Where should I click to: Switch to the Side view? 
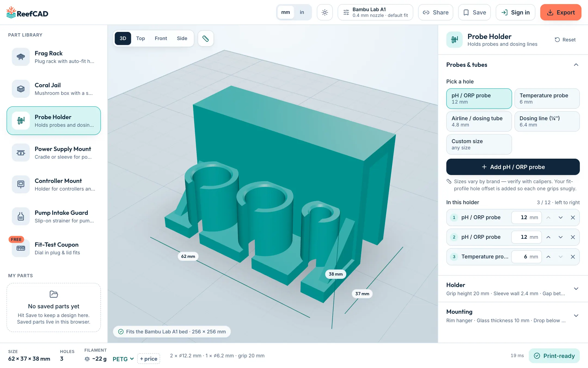click(x=182, y=38)
